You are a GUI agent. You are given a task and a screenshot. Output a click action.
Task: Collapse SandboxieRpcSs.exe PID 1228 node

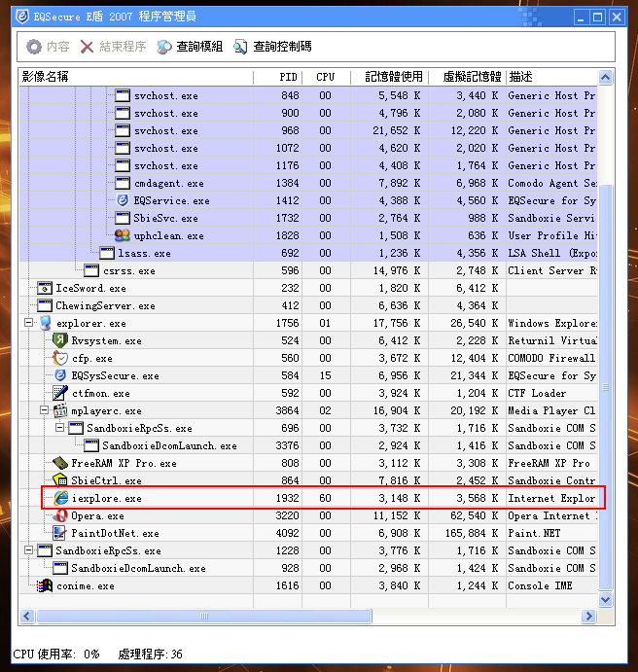click(29, 549)
